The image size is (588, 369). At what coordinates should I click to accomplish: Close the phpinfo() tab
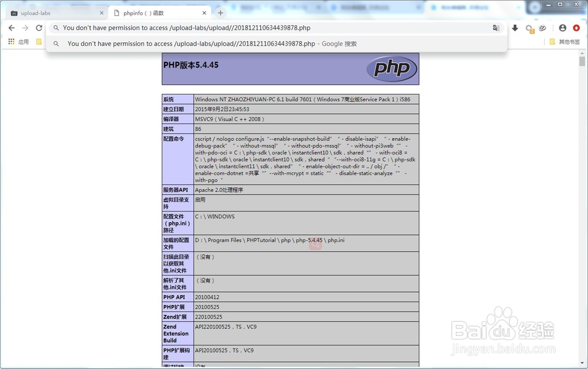204,13
